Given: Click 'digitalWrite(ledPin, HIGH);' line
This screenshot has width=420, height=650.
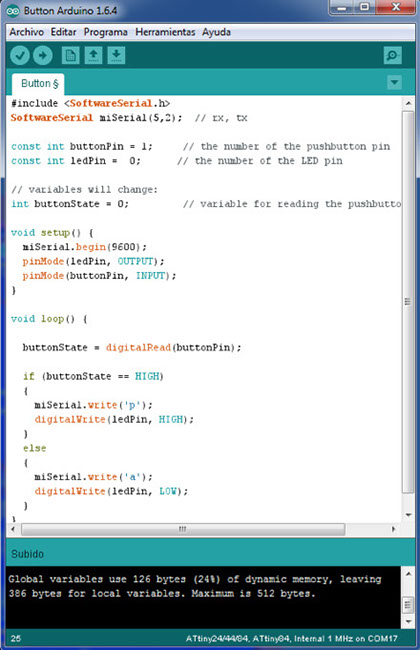Looking at the screenshot, I should tap(114, 420).
